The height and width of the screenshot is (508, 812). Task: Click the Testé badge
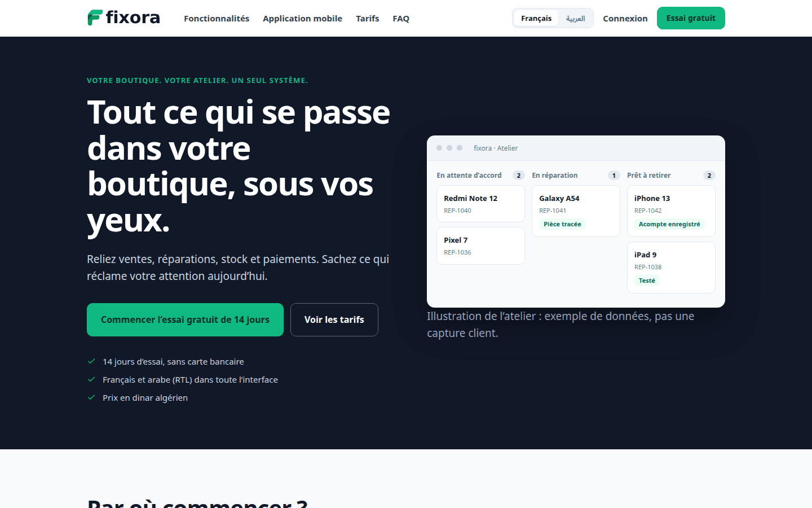point(647,281)
